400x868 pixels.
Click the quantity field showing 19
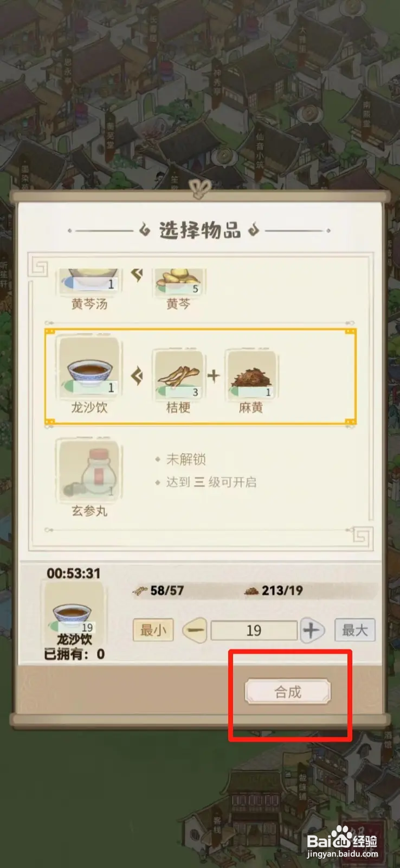coord(254,630)
